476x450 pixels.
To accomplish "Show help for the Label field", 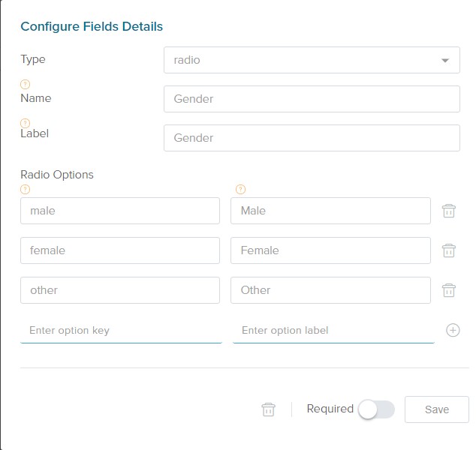I will (25, 123).
